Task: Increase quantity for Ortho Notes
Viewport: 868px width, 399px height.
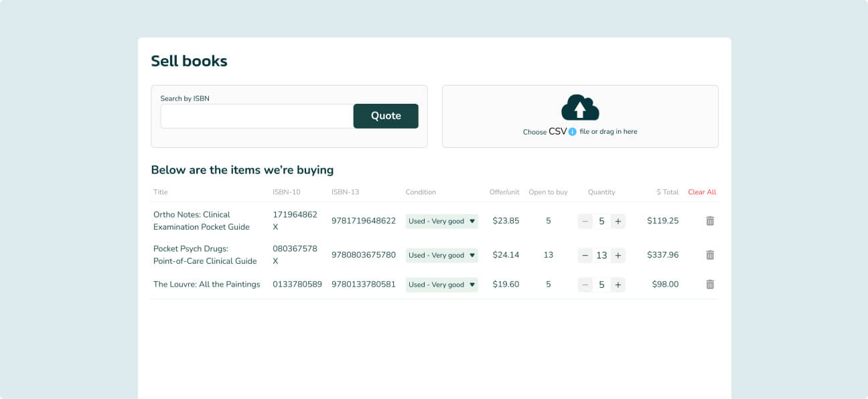Action: tap(618, 221)
